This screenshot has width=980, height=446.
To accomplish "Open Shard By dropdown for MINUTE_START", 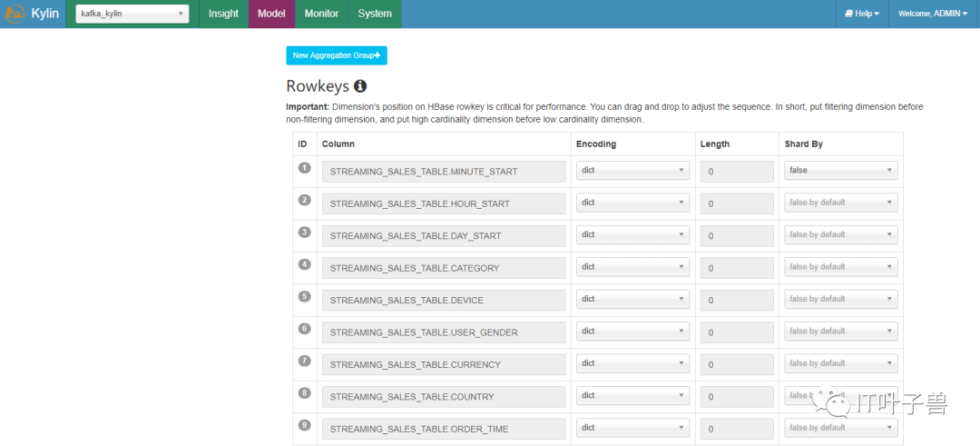I will click(x=841, y=170).
